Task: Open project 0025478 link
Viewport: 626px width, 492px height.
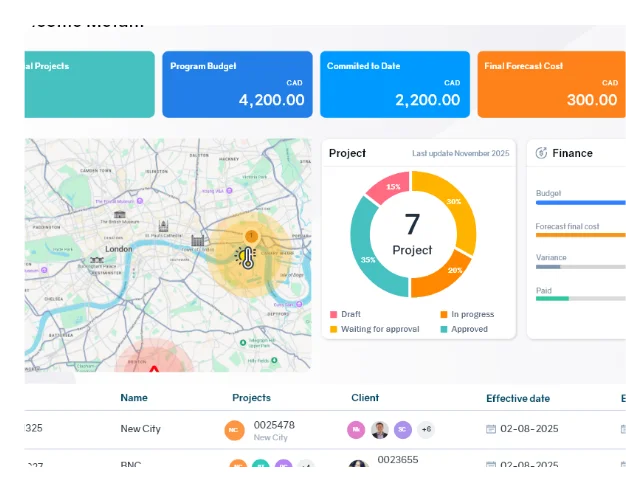Action: 274,425
